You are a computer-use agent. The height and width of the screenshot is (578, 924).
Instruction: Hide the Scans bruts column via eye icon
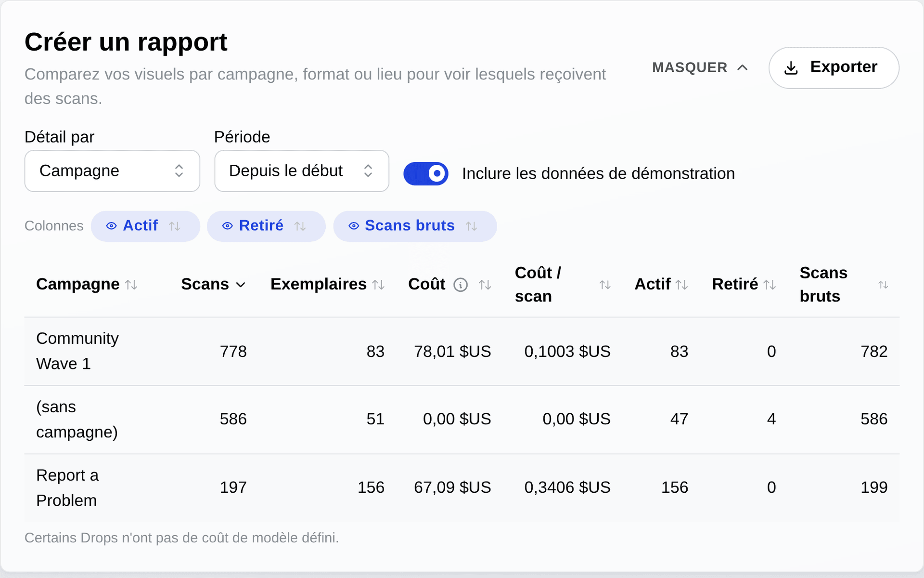click(x=354, y=226)
